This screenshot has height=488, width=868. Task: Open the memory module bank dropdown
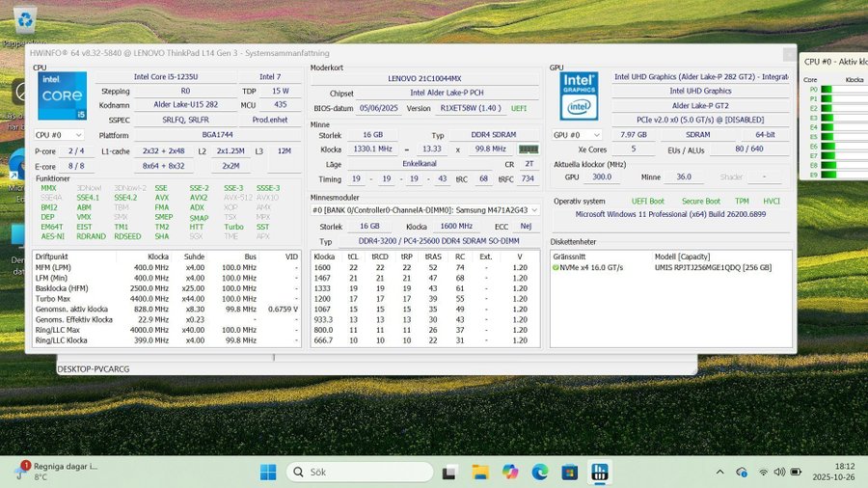click(423, 209)
